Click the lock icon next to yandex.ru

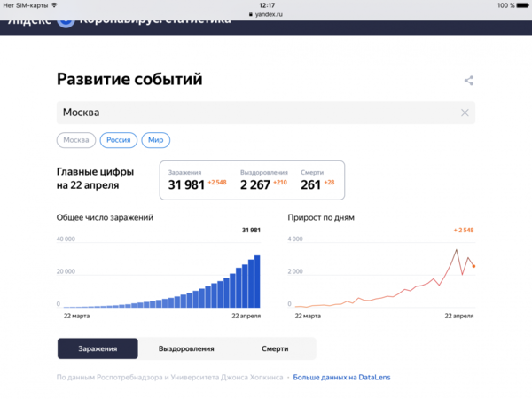point(250,14)
